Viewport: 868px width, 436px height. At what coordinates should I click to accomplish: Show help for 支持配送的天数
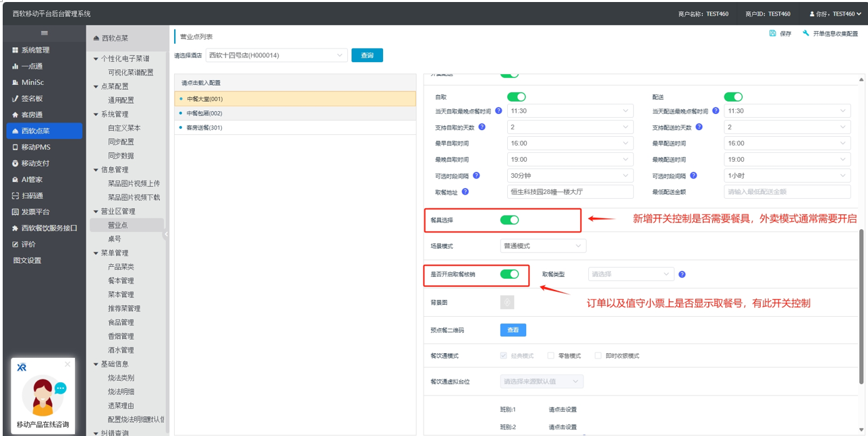tap(699, 127)
